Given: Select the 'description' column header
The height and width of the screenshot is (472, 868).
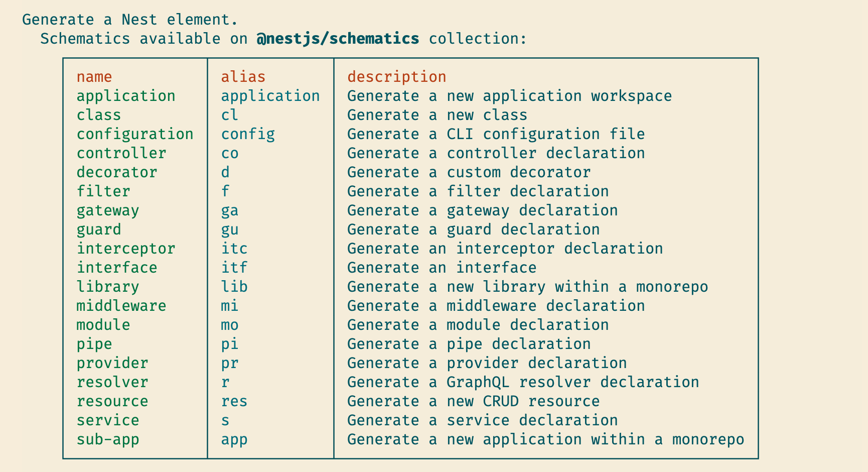Looking at the screenshot, I should click(x=397, y=77).
